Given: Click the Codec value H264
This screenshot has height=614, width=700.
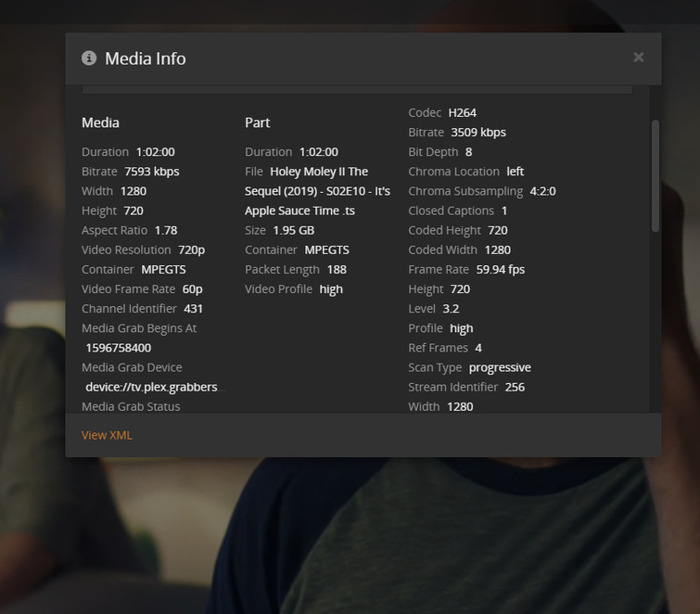Looking at the screenshot, I should 463,112.
